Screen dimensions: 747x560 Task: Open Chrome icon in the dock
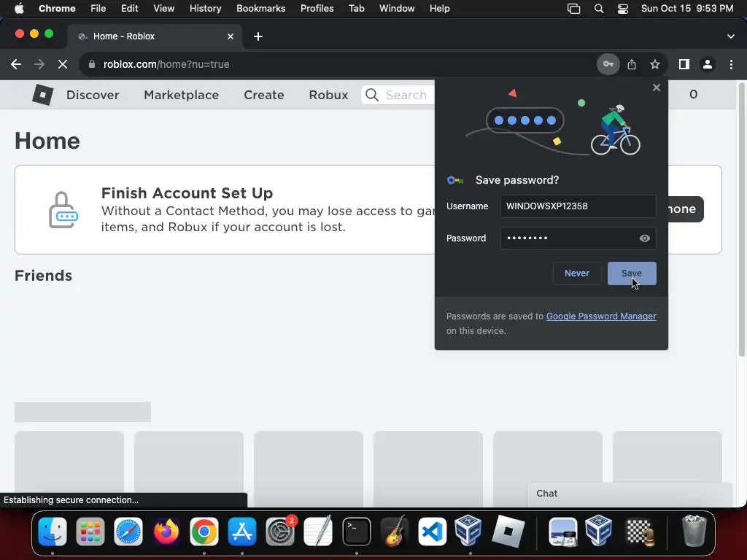[204, 532]
